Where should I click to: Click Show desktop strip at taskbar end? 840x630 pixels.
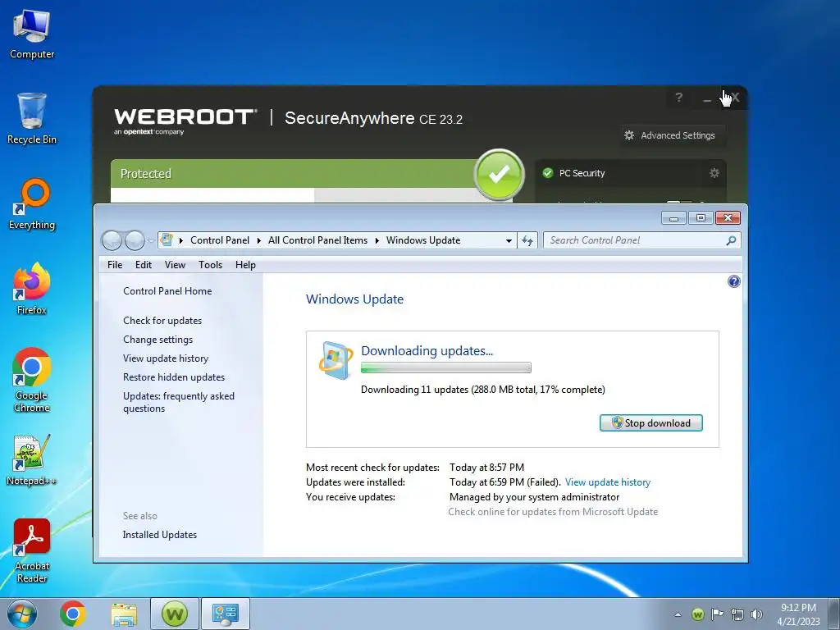tap(833, 614)
